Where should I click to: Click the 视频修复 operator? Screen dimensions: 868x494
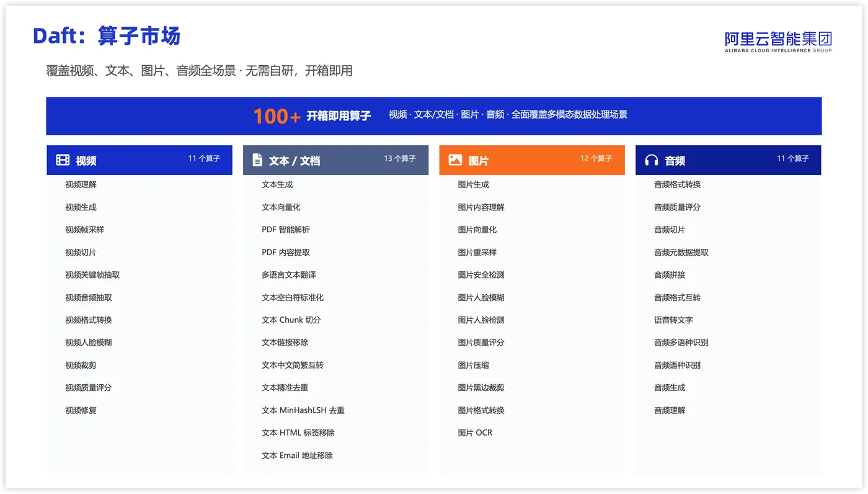(x=81, y=410)
